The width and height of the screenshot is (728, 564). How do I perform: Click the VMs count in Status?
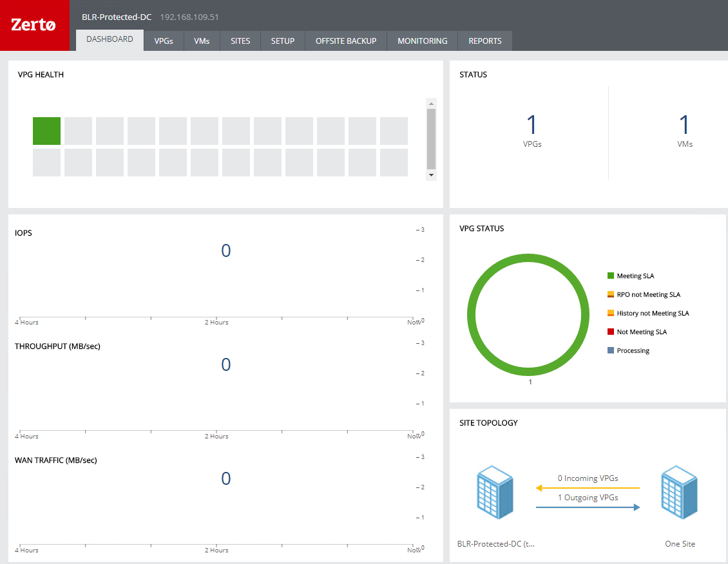(684, 125)
